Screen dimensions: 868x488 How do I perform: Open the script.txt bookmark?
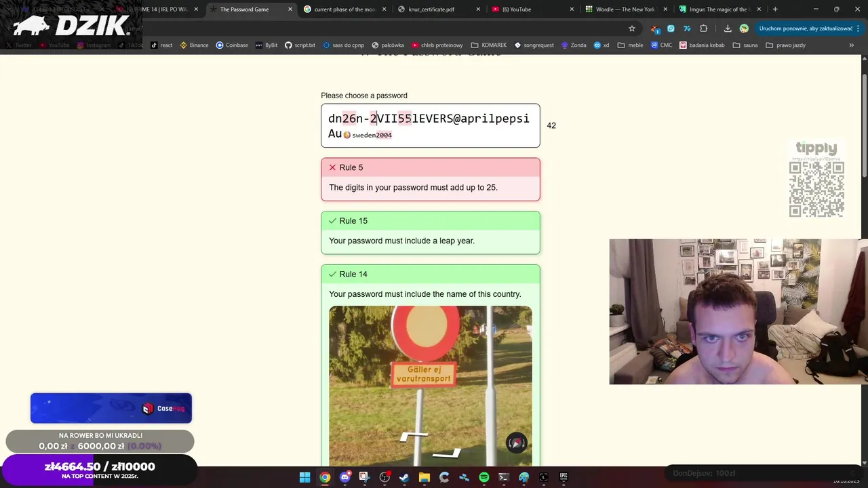[300, 45]
